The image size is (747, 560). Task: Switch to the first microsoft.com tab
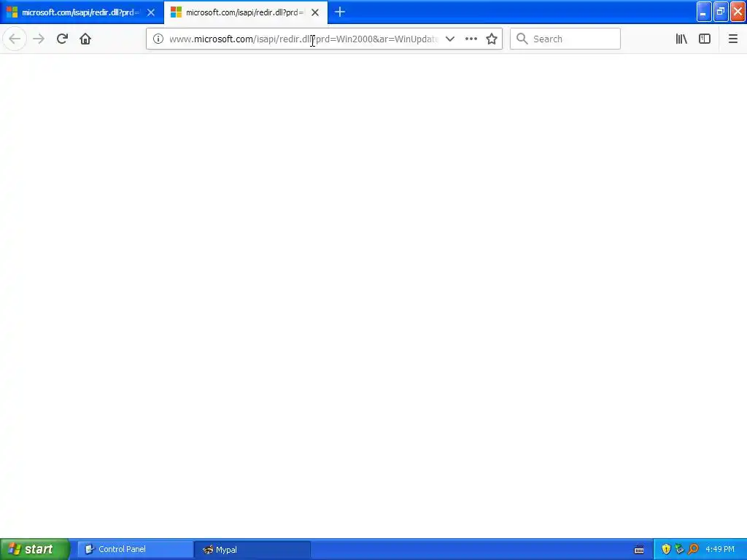(82, 12)
